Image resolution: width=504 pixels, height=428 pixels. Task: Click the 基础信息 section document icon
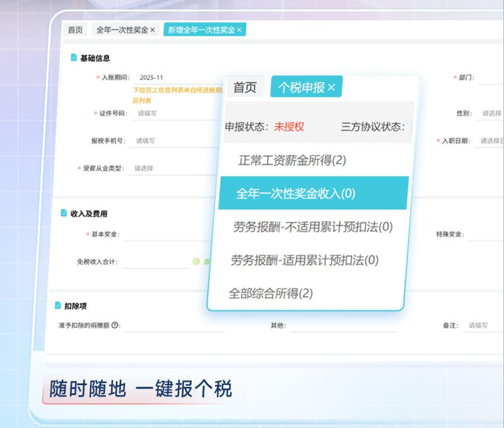click(74, 58)
